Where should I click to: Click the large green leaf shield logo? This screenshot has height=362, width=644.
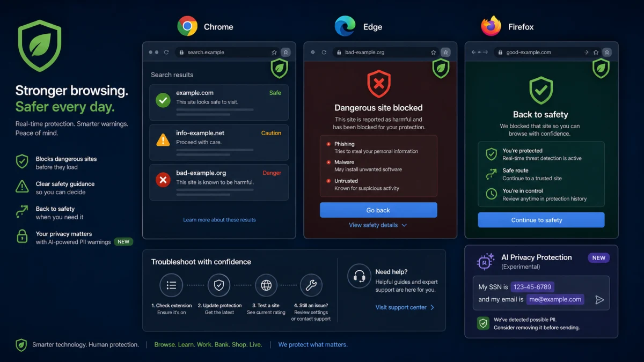pyautogui.click(x=40, y=46)
